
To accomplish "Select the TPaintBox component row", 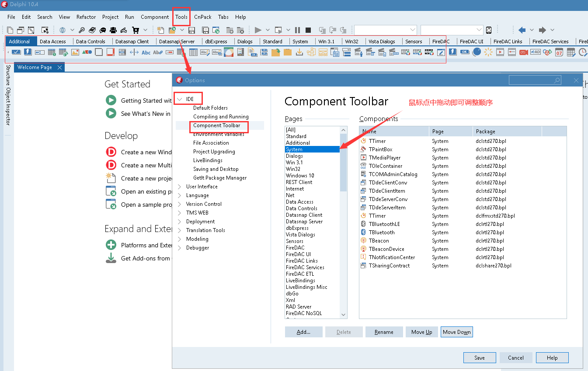I will 463,149.
